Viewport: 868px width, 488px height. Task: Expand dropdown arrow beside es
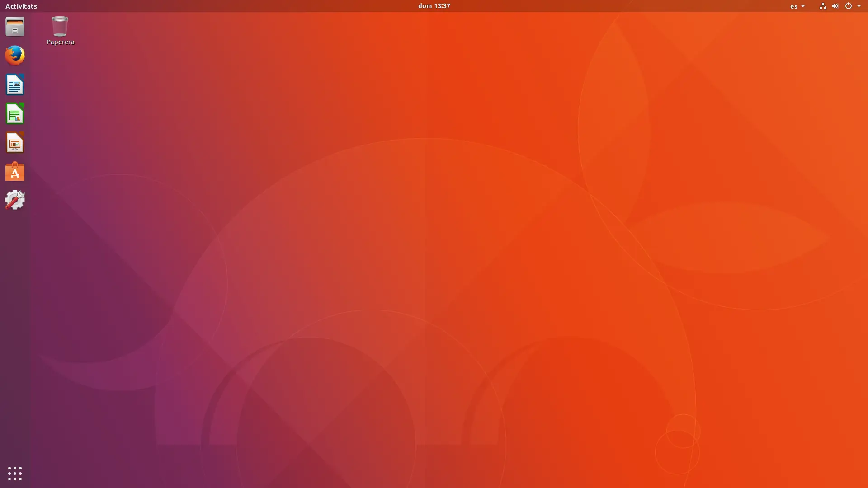[x=803, y=6]
